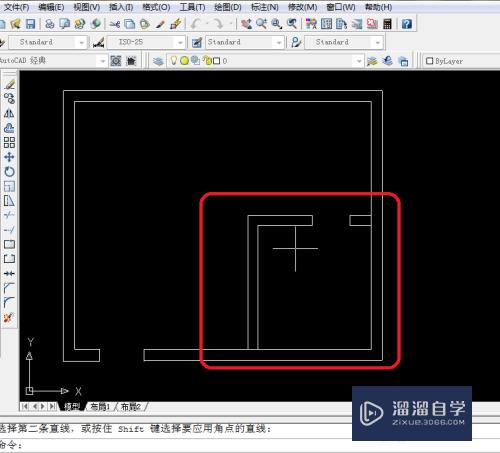This screenshot has width=500, height=453.
Task: Click the Zoom Window icon
Action: pyautogui.click(x=276, y=24)
